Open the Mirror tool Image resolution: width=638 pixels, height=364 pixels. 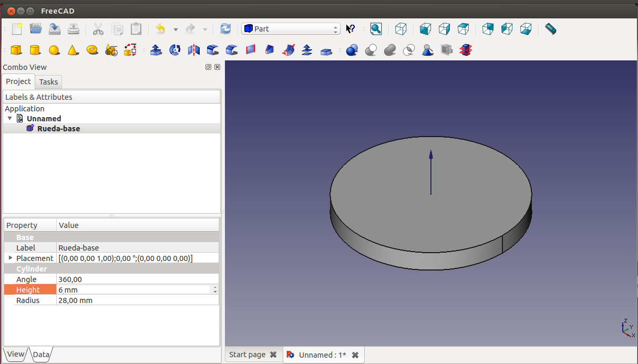194,50
